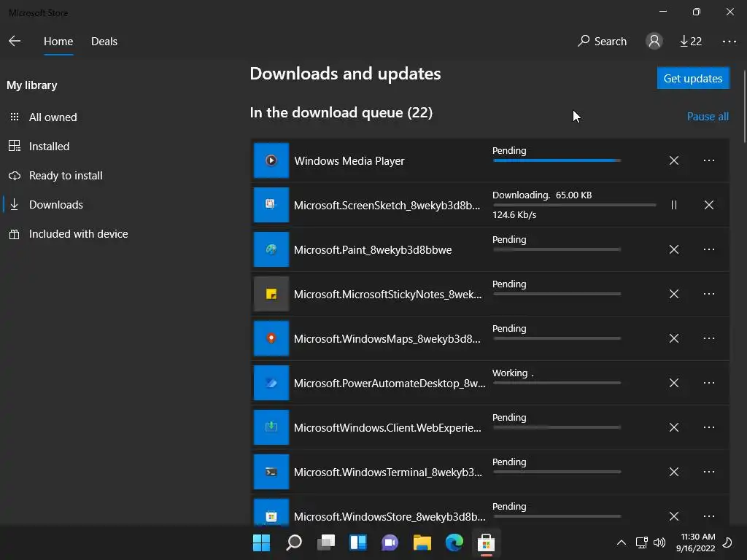747x560 pixels.
Task: Open clock showing 11:30 AM
Action: (x=695, y=542)
